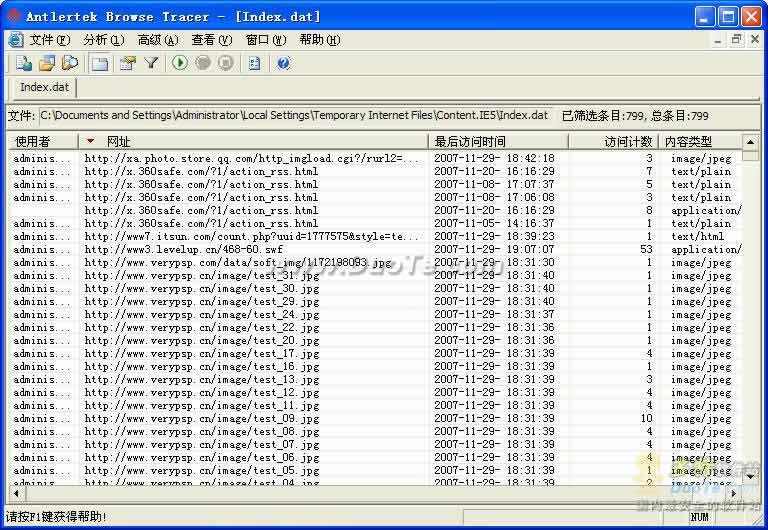Click the horizontal scrollbar right arrow
The width and height of the screenshot is (768, 530).
point(733,493)
